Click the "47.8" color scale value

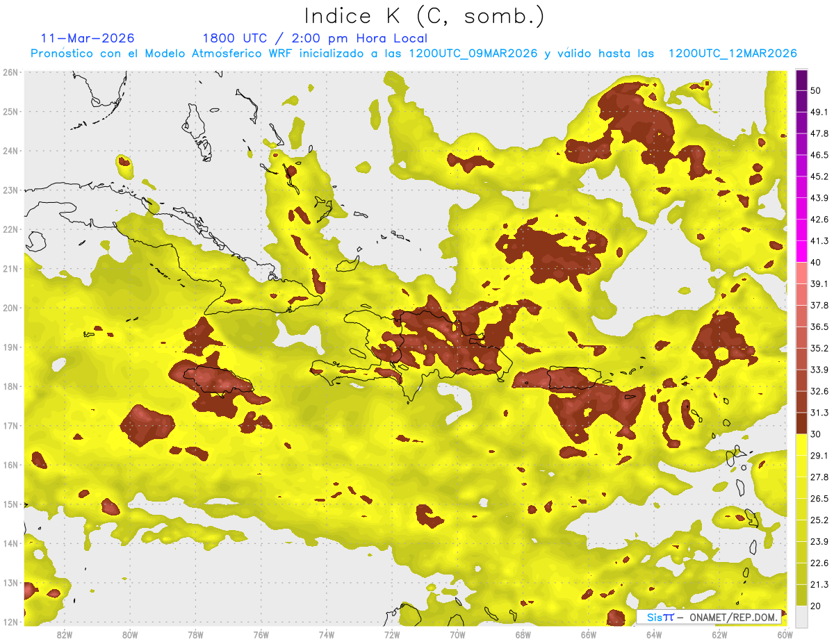click(x=819, y=133)
